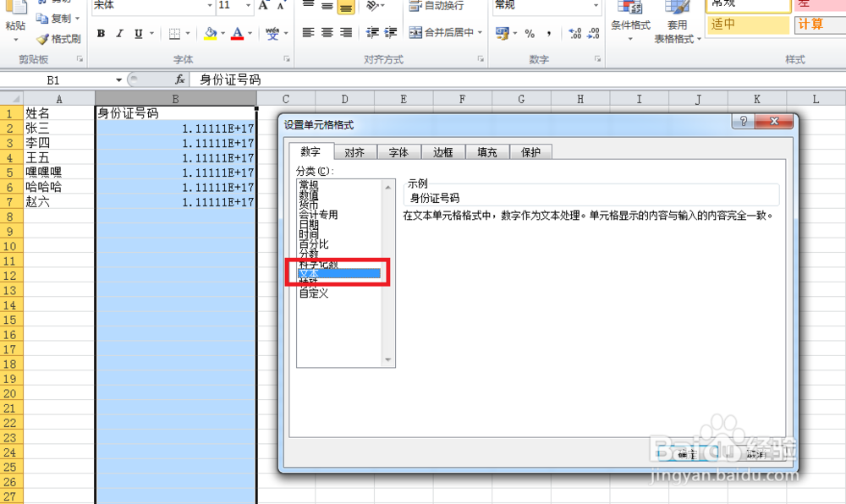Switch to the 边框 (Border) tab

click(x=443, y=152)
